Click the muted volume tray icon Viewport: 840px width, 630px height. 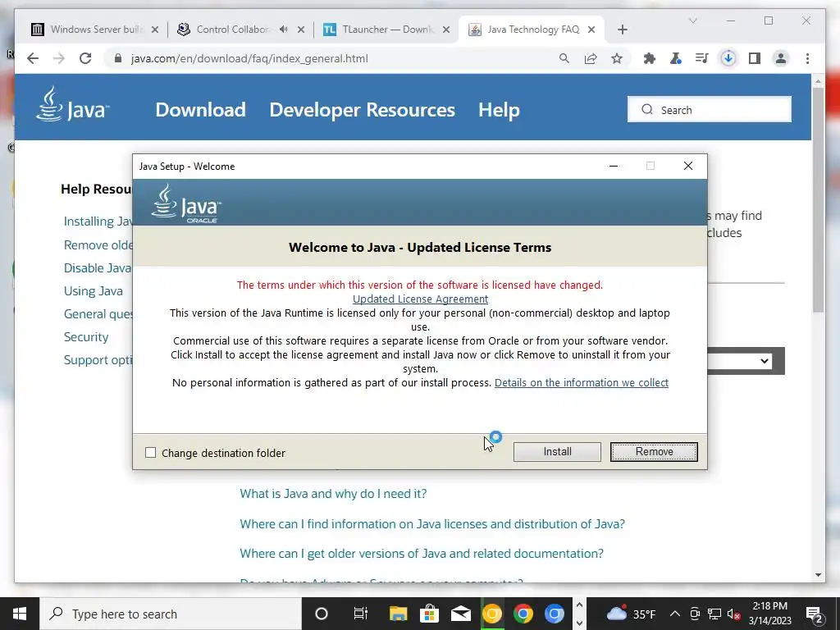pyautogui.click(x=734, y=614)
